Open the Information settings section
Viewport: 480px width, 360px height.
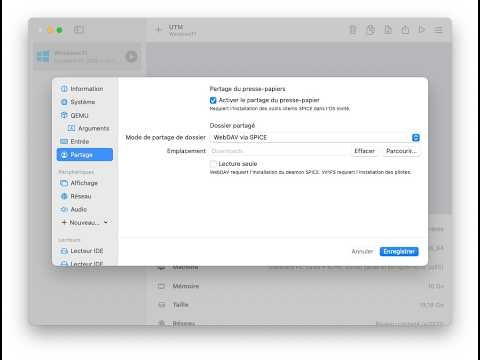click(85, 89)
